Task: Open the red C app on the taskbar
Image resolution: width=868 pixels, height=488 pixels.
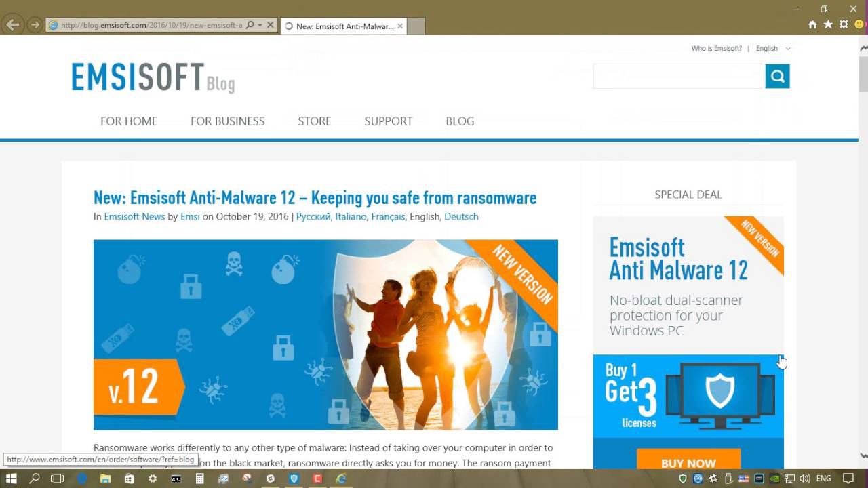Action: 317,479
